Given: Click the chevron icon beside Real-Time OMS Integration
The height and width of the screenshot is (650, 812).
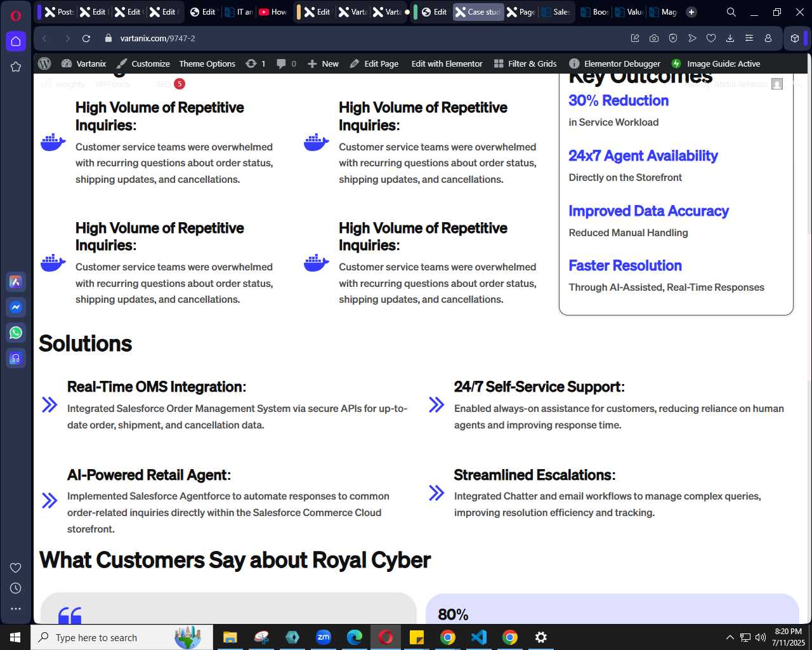Looking at the screenshot, I should pos(49,405).
